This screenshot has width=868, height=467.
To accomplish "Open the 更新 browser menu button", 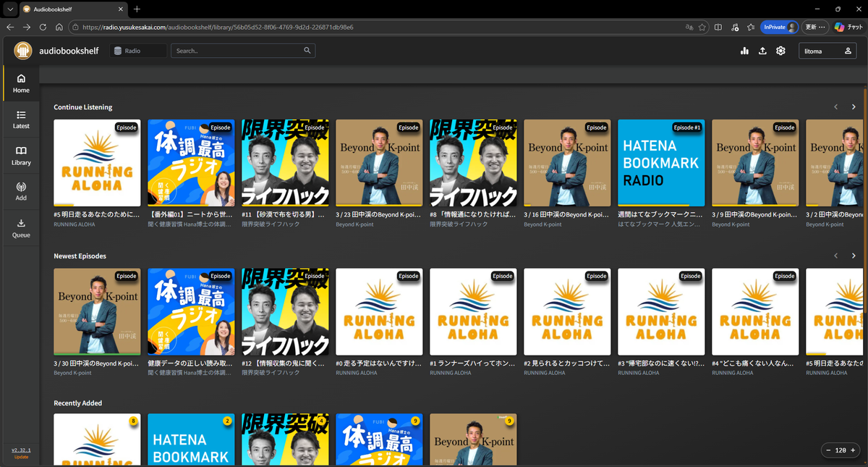I will coord(815,27).
